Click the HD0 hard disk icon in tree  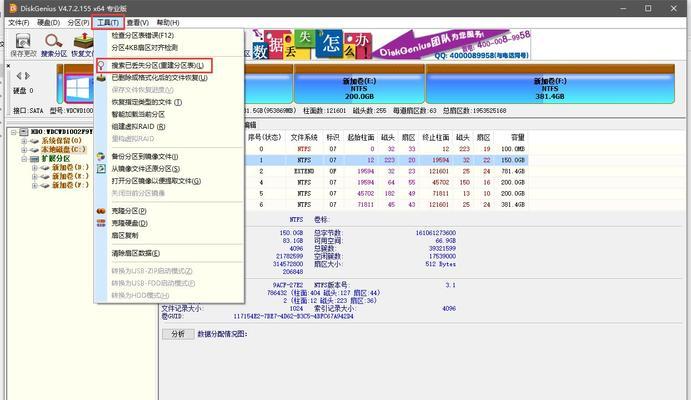[24, 132]
